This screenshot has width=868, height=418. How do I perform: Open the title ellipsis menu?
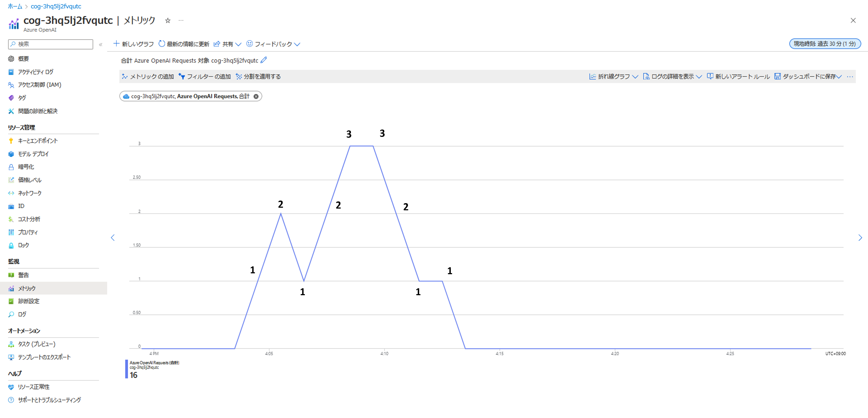click(181, 21)
